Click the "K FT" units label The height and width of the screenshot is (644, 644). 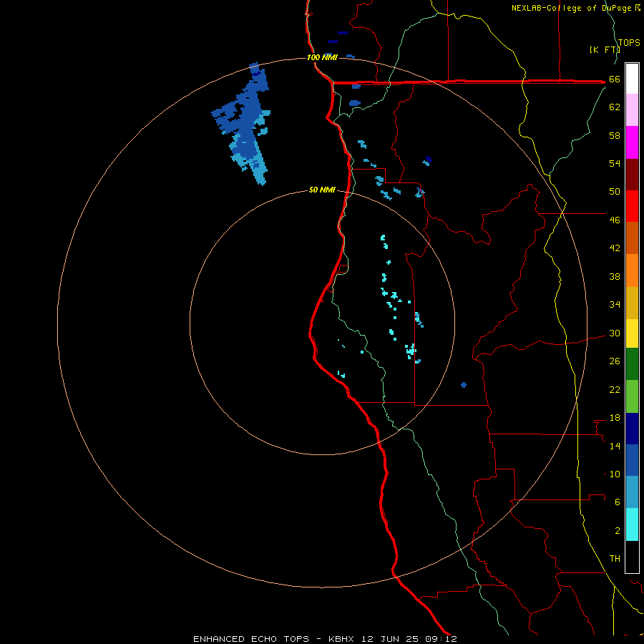tap(605, 49)
